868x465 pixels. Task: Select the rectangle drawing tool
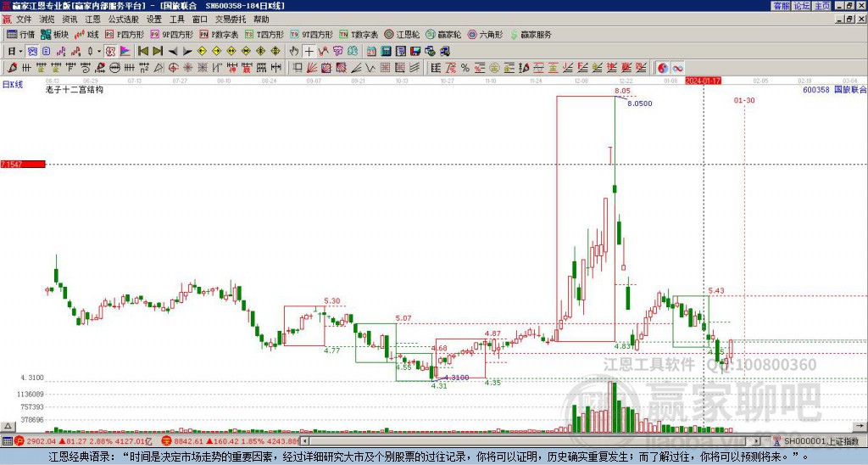pos(298,68)
